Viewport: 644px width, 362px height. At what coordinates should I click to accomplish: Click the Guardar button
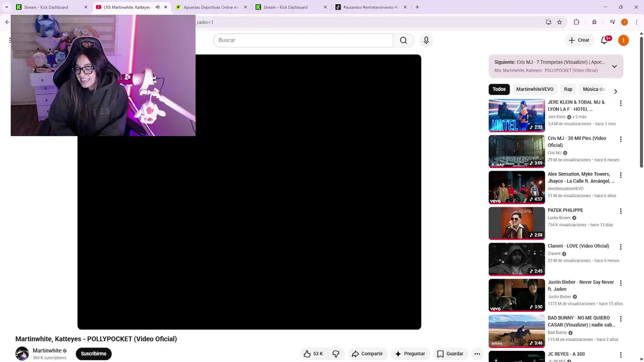click(450, 354)
